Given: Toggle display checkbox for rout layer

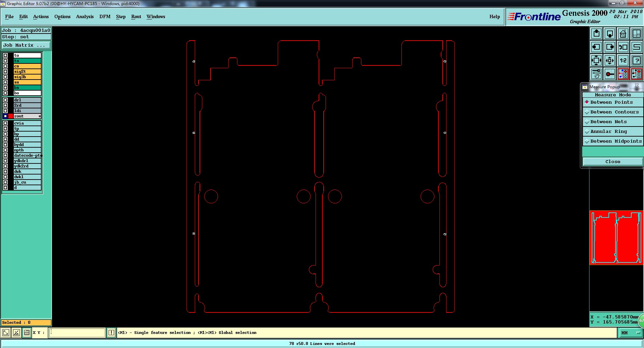Looking at the screenshot, I should (5, 116).
